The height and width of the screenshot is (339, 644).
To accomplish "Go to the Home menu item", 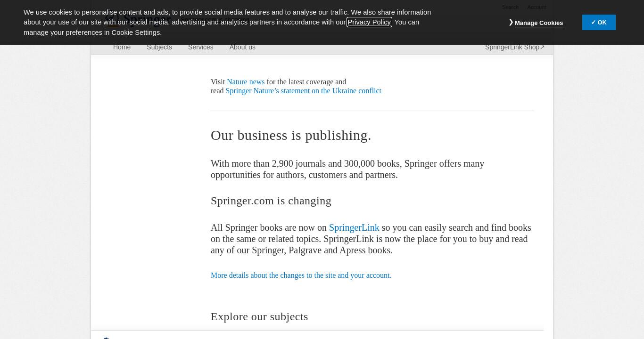I will point(122,47).
